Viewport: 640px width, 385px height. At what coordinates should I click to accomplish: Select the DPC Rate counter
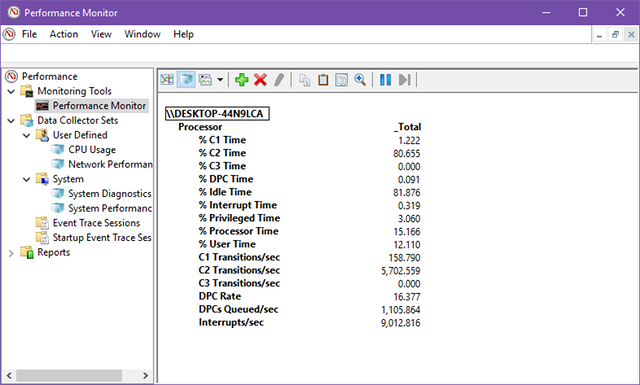220,297
